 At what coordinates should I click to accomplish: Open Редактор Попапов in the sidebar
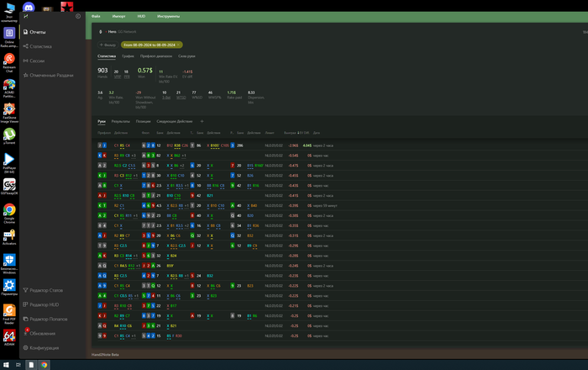pyautogui.click(x=49, y=319)
